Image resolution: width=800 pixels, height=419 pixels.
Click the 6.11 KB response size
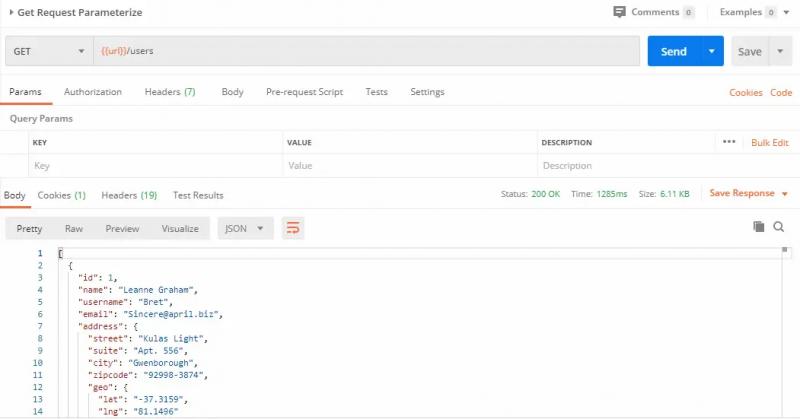[674, 194]
